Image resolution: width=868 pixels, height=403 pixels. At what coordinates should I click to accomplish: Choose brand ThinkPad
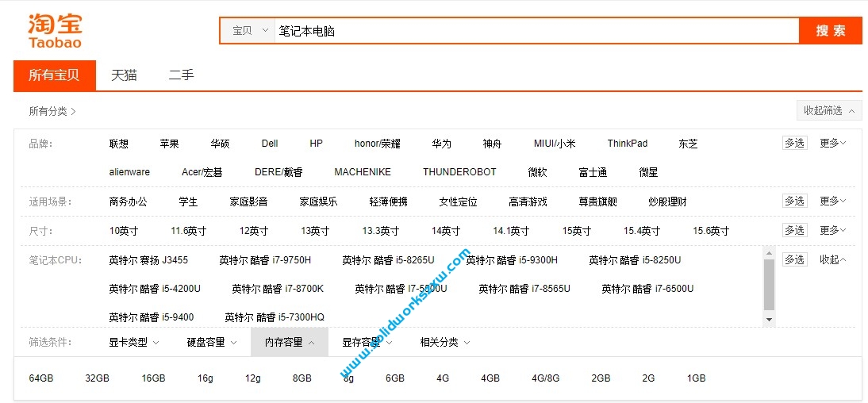click(627, 144)
